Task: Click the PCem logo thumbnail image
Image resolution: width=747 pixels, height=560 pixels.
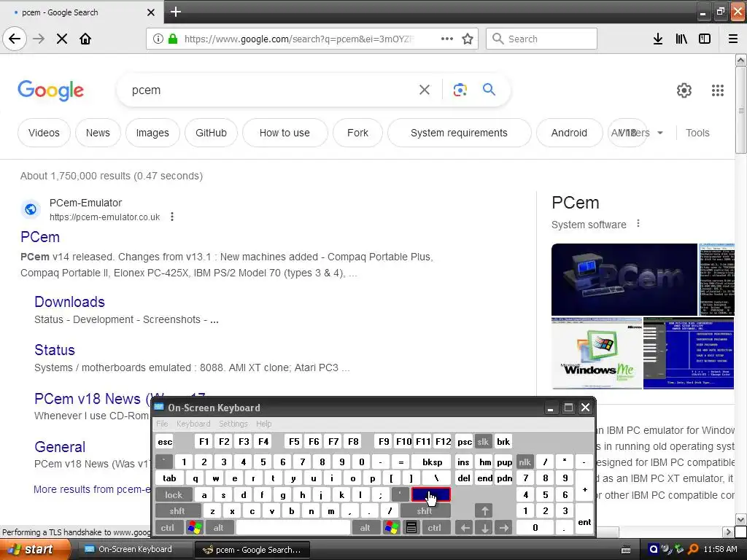Action: pos(624,279)
